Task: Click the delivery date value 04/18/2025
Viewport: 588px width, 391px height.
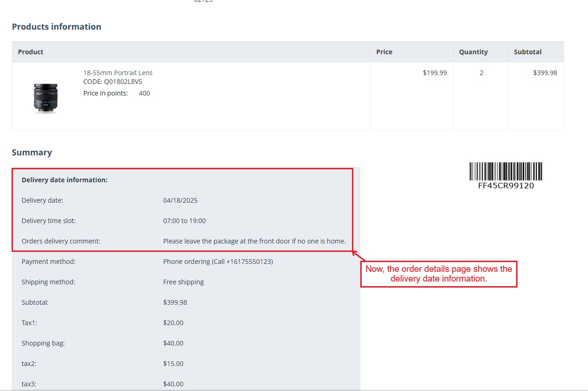Action: [180, 200]
